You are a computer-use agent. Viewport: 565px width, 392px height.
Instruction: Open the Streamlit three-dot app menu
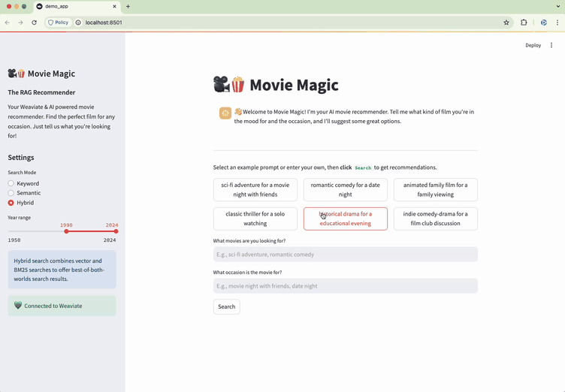[551, 45]
